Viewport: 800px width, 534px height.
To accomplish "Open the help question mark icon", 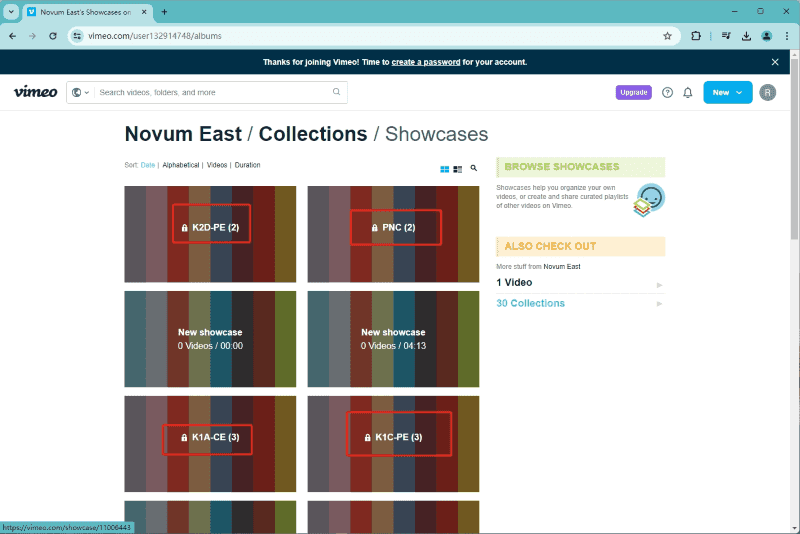I will pyautogui.click(x=668, y=93).
